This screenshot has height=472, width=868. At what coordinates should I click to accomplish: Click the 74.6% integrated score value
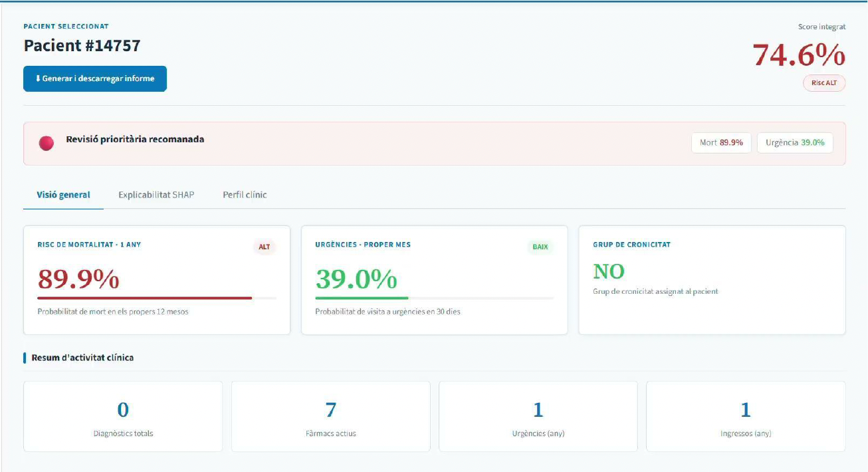799,55
